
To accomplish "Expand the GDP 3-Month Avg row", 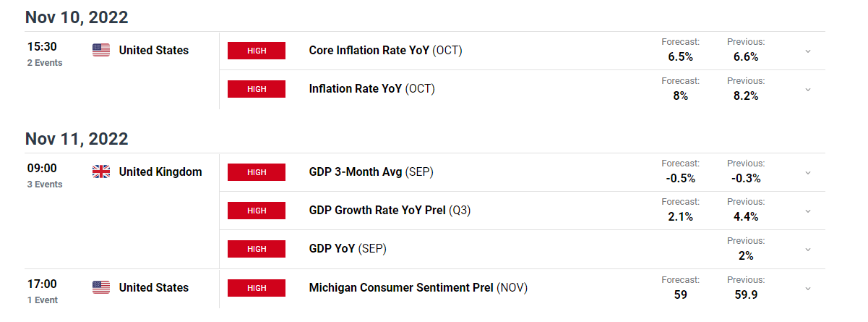I will (808, 172).
